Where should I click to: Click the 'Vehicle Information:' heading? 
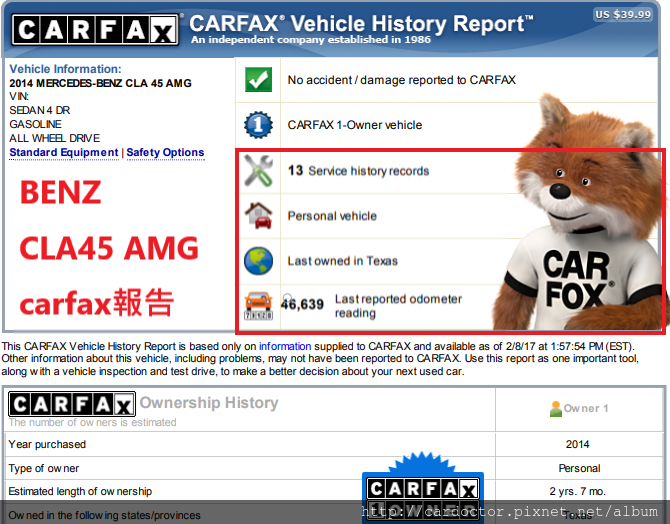point(65,69)
